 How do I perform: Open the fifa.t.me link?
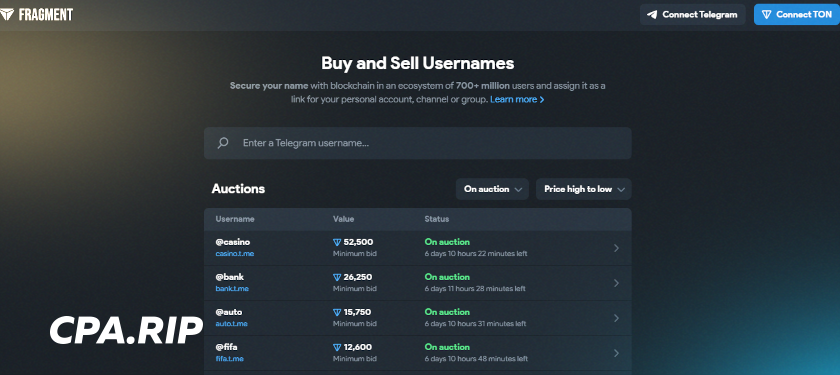click(x=229, y=359)
